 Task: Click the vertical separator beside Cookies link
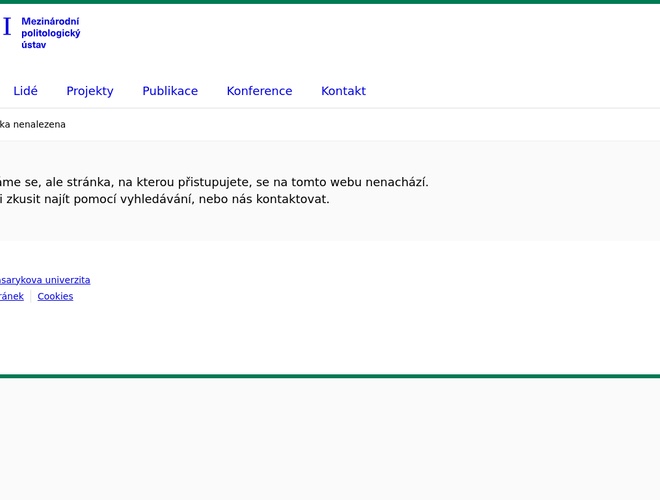(30, 297)
